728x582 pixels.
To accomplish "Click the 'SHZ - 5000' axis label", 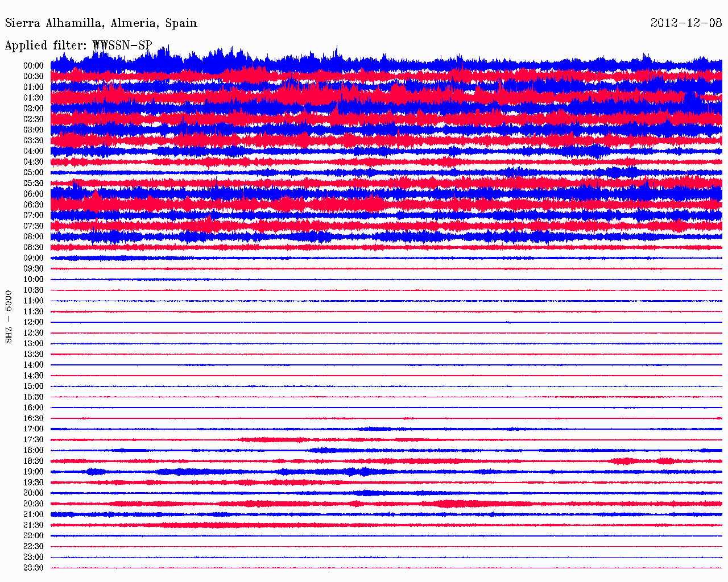I will coord(9,317).
